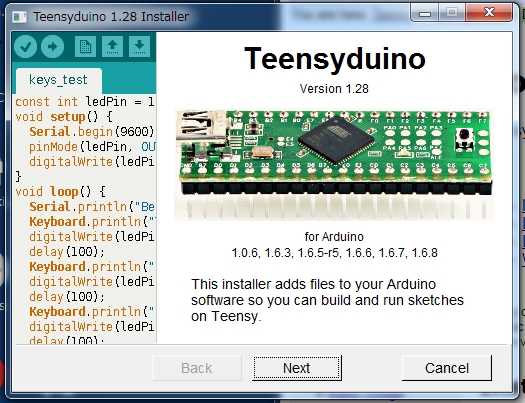Click the "This installer adds files" description
Viewport: 525px width, 403px height.
327,300
